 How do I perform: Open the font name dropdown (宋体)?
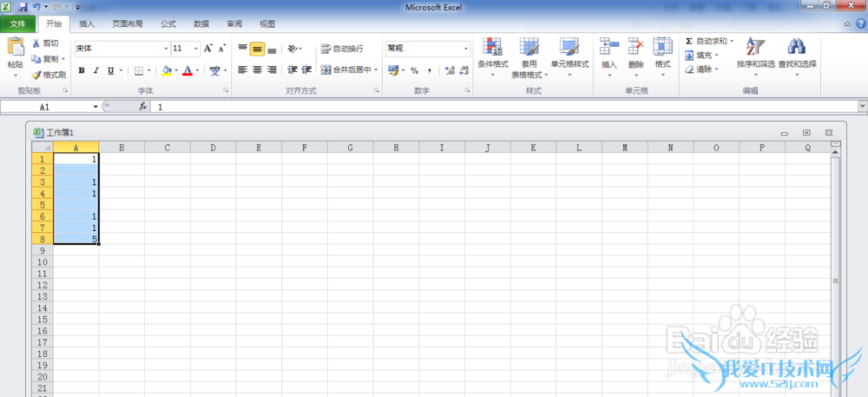(166, 49)
